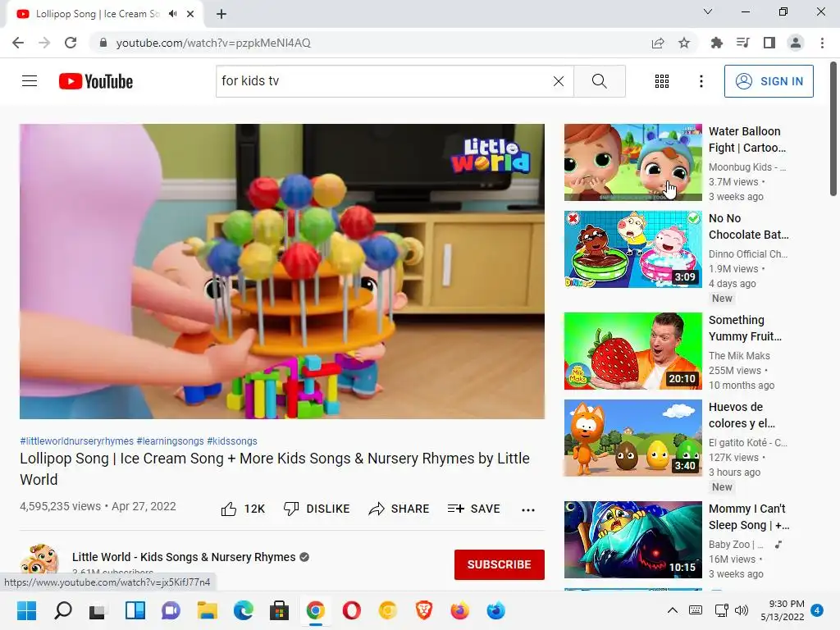Open media control icon in toolbar
The width and height of the screenshot is (840, 630).
coord(742,43)
